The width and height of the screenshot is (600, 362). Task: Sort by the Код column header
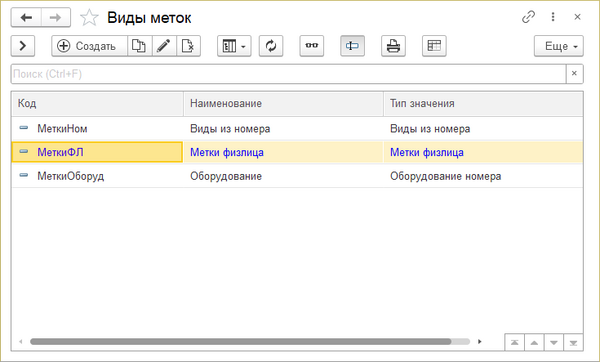[x=98, y=103]
